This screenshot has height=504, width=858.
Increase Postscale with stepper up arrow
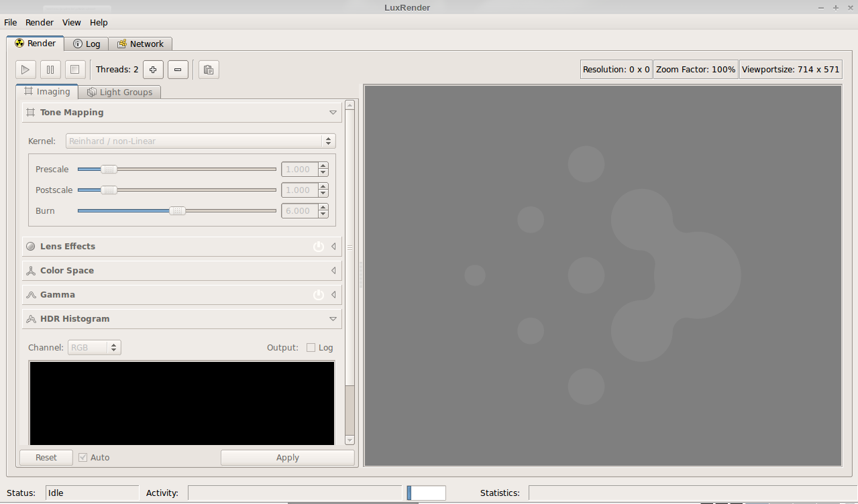point(323,187)
